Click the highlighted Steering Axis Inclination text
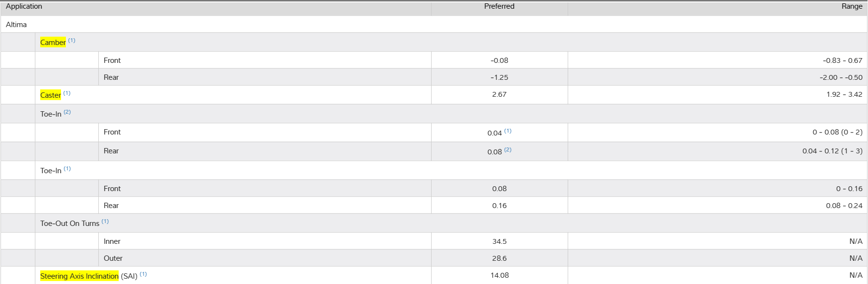This screenshot has height=284, width=868. pyautogui.click(x=79, y=276)
